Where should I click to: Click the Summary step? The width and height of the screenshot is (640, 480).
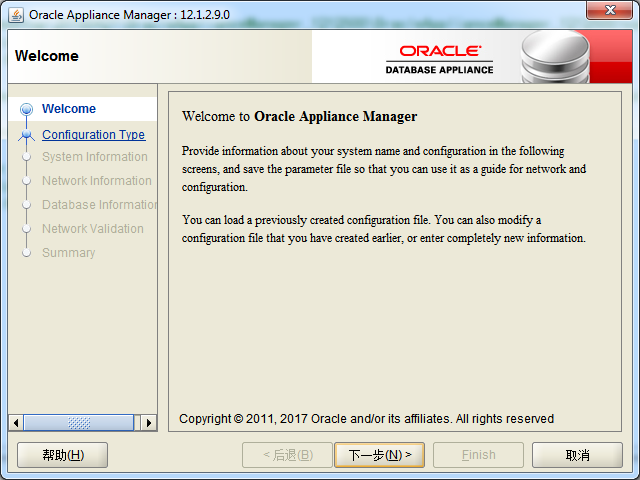(x=69, y=253)
